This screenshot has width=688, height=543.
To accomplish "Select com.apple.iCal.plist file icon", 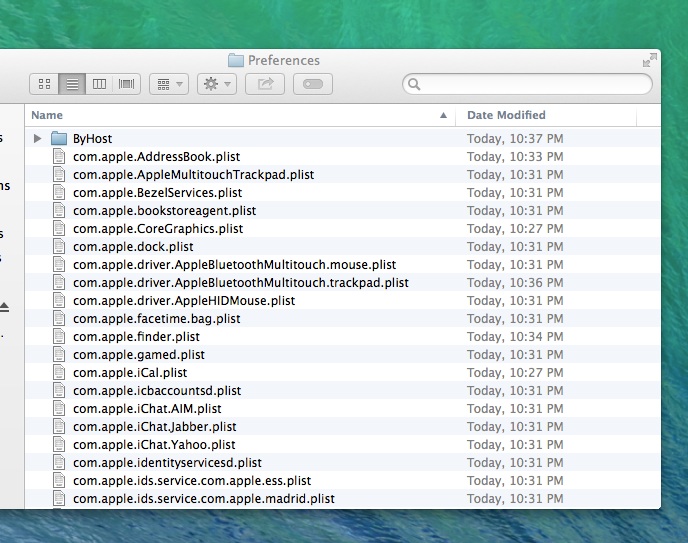I will [x=59, y=372].
